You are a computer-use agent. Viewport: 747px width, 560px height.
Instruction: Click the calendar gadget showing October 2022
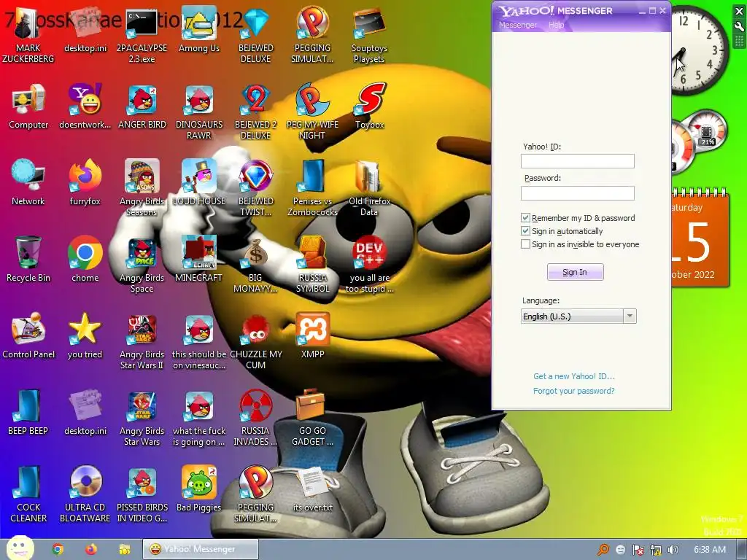click(700, 238)
